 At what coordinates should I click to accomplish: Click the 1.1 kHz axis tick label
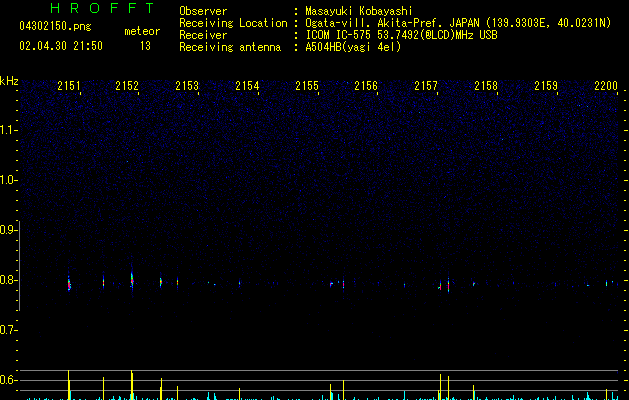[8, 130]
